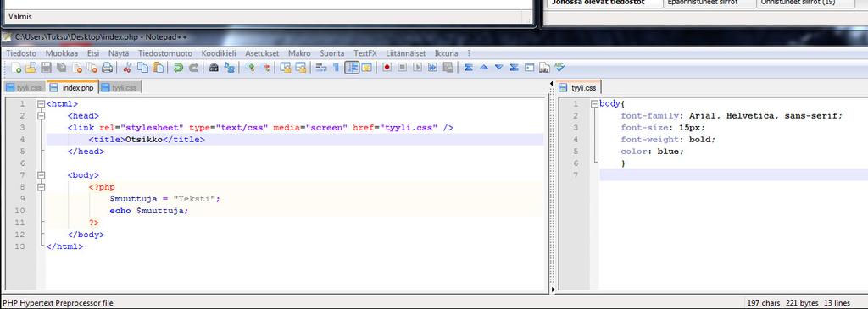Open the Makro menu
868x309 pixels.
coord(299,53)
